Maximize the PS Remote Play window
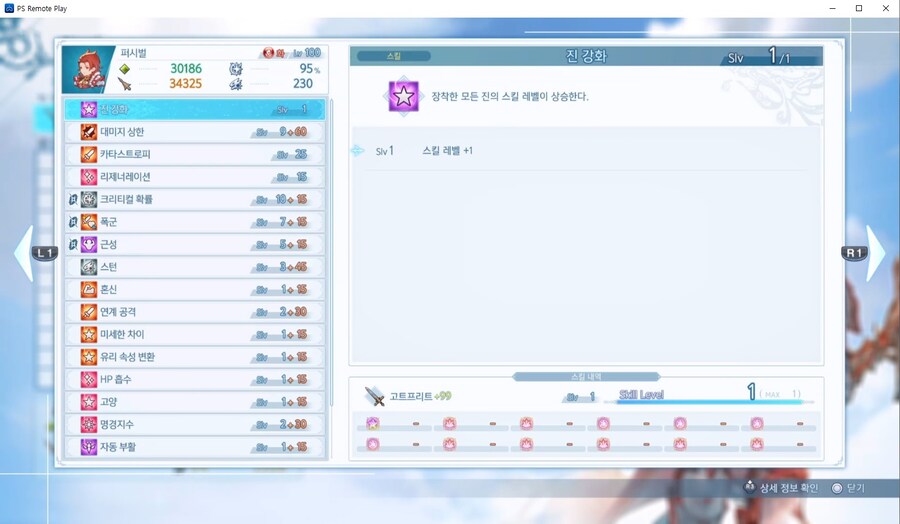900x524 pixels. (859, 8)
